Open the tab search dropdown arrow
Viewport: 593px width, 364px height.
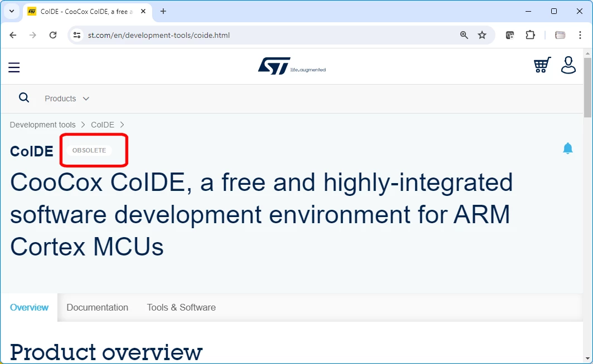(x=12, y=11)
